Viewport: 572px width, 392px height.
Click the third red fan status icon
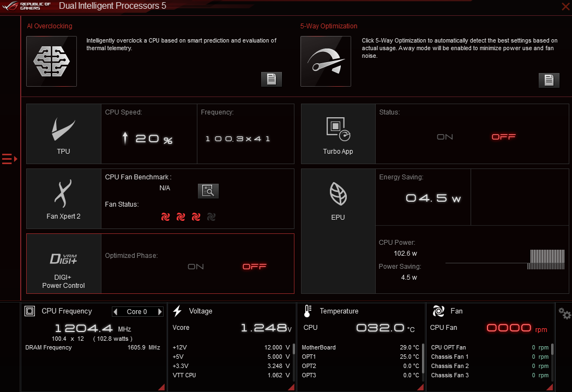pos(196,217)
